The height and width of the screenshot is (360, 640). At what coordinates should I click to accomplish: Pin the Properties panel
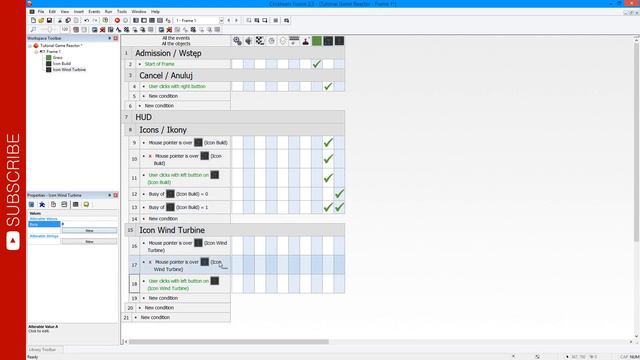tap(109, 195)
